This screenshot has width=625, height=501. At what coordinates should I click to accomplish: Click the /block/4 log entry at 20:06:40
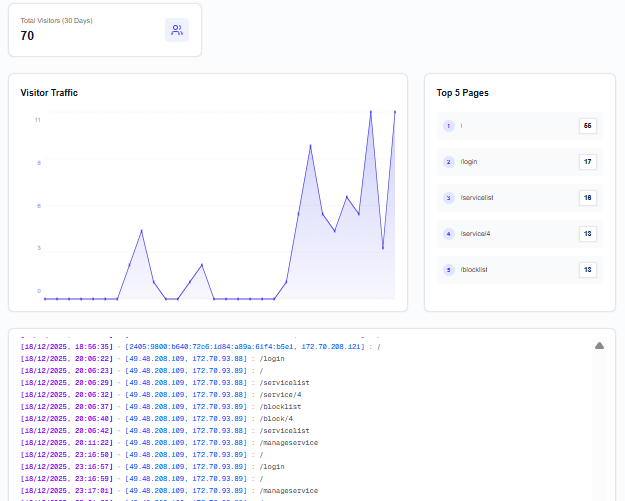[157, 418]
